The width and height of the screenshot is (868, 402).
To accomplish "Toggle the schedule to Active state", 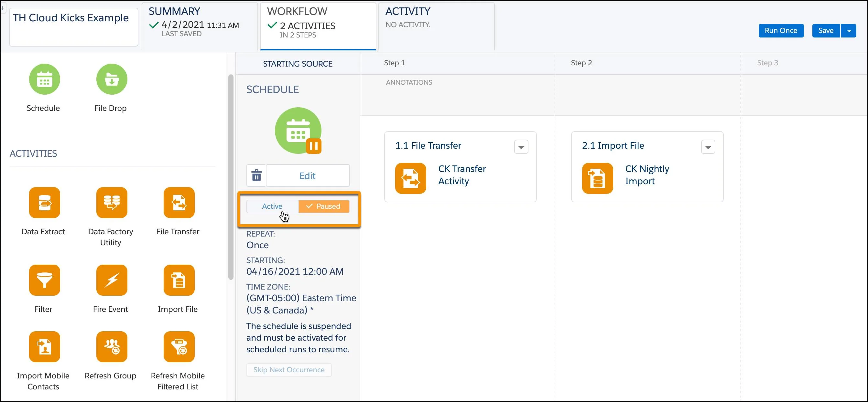I will coord(271,206).
